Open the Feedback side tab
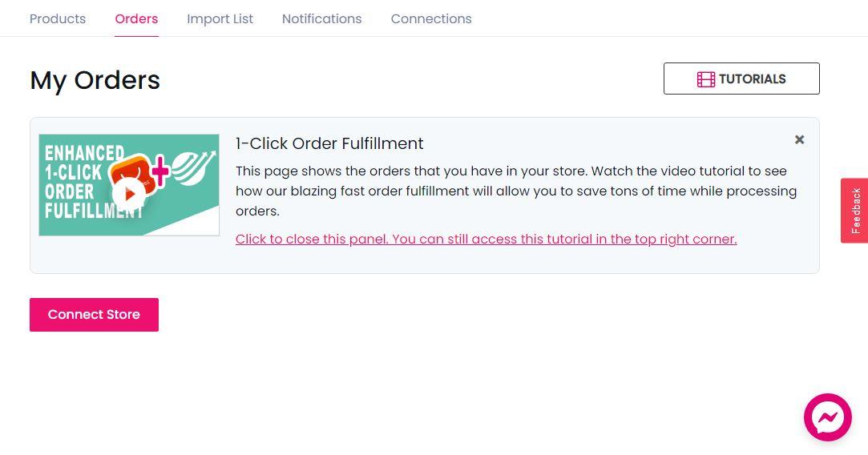This screenshot has height=455, width=868. [x=854, y=211]
